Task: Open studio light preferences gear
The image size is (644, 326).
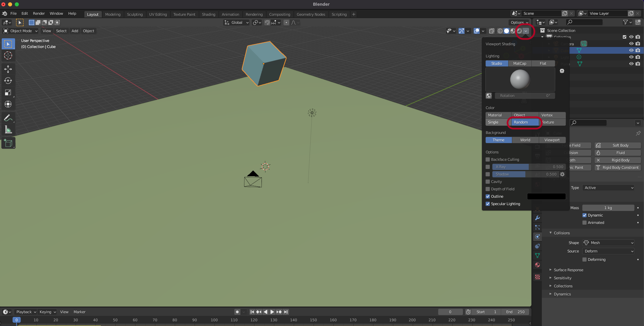Action: (x=562, y=71)
